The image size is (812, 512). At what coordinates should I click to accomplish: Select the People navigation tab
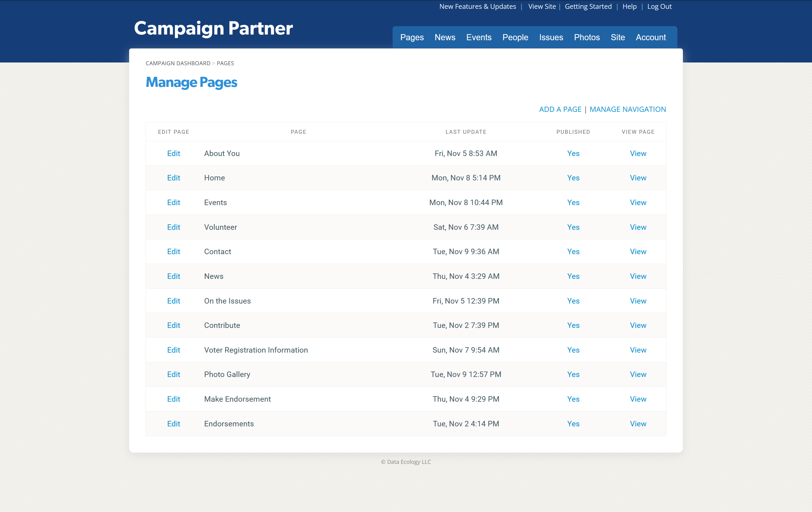(x=515, y=37)
